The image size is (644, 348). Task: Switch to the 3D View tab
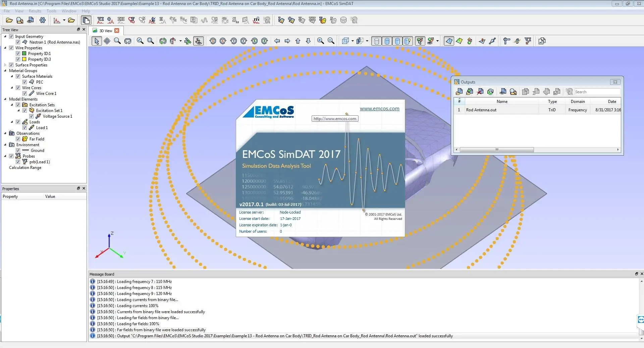click(x=106, y=31)
